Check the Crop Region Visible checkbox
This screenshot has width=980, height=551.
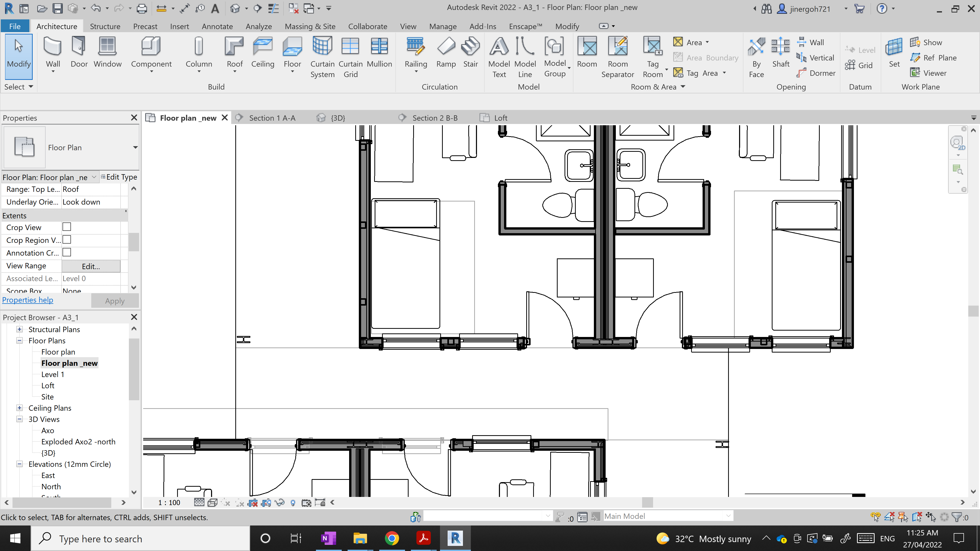pyautogui.click(x=67, y=240)
